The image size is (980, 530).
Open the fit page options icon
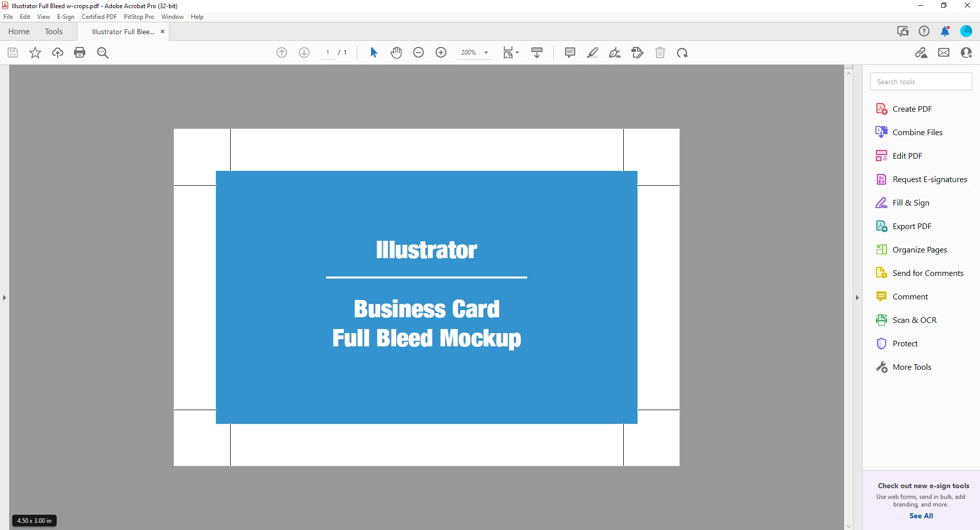coord(510,53)
